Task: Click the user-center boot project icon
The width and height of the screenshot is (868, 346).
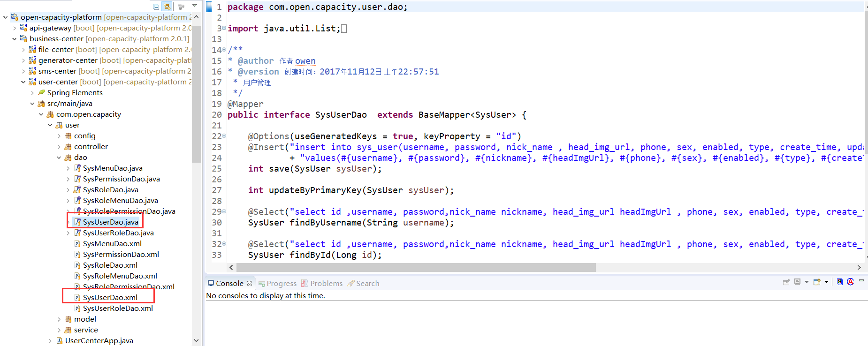Action: 32,82
